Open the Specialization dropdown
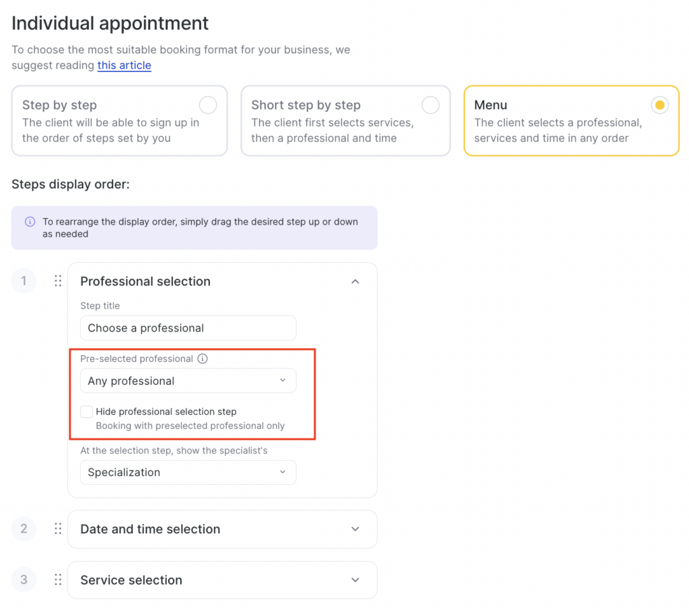 point(188,472)
